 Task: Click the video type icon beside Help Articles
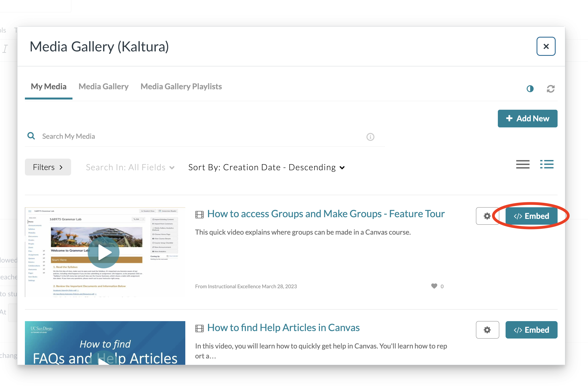(x=199, y=328)
